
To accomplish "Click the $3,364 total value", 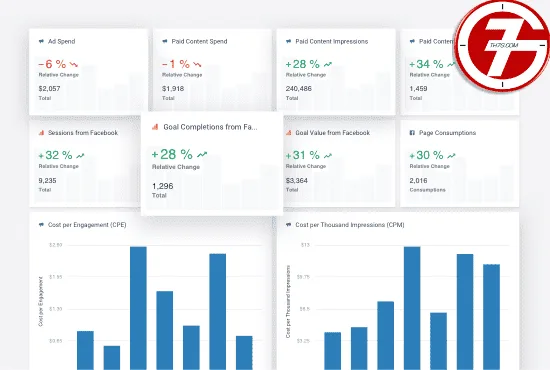I will 297,181.
